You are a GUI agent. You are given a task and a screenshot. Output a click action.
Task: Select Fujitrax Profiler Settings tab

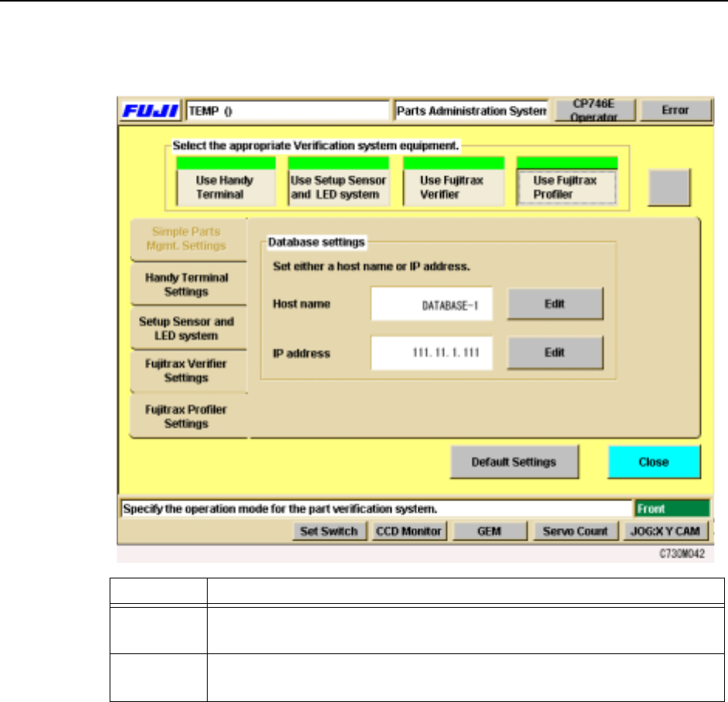pyautogui.click(x=188, y=416)
